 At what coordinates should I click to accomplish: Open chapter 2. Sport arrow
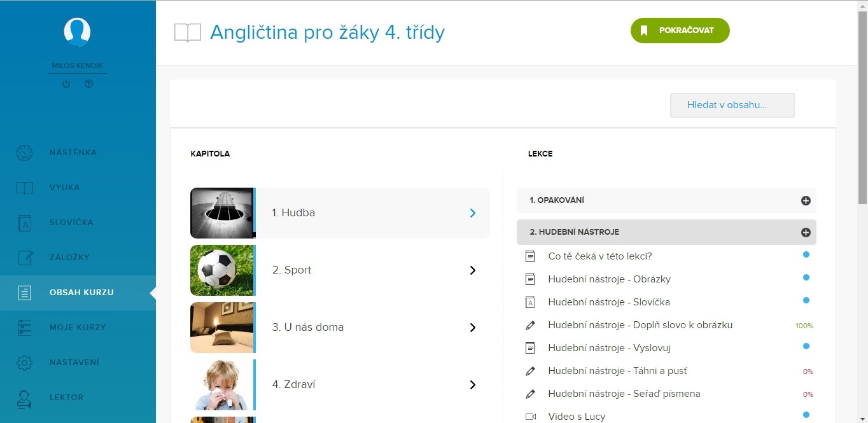[x=473, y=270]
